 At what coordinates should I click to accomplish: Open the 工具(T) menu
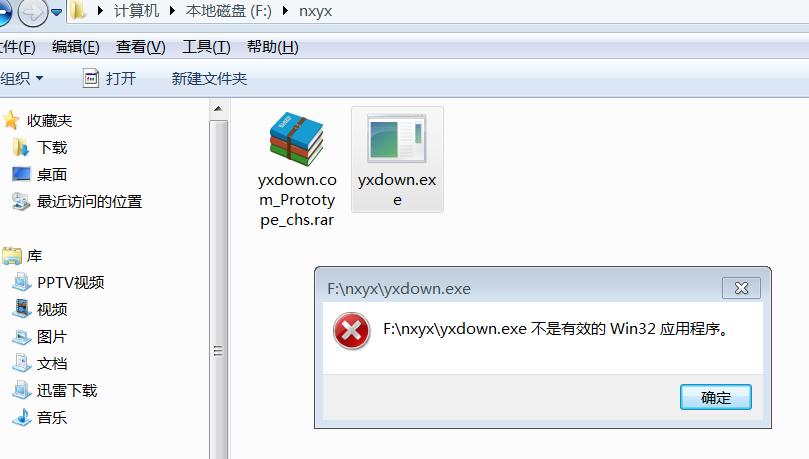tap(206, 47)
